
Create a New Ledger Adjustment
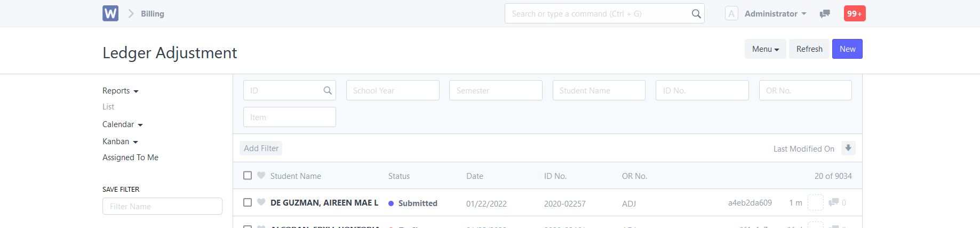[847, 49]
